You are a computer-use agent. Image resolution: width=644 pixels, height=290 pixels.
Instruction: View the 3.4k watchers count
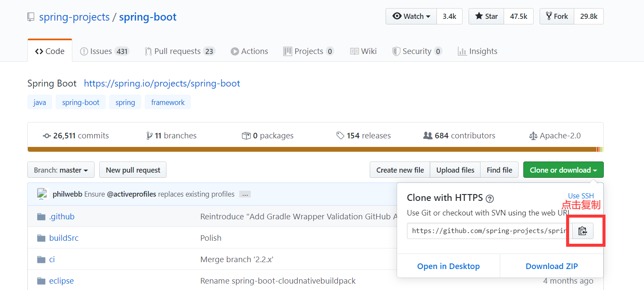449,16
